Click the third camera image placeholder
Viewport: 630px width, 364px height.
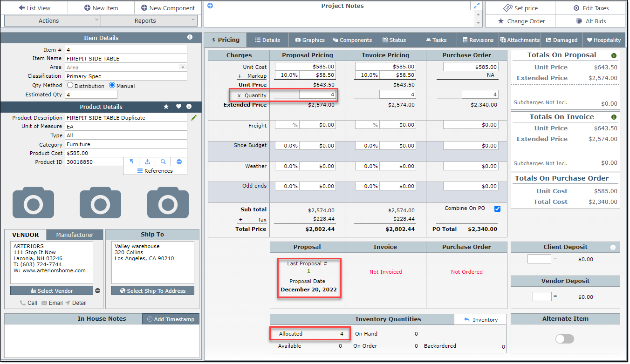tap(168, 202)
